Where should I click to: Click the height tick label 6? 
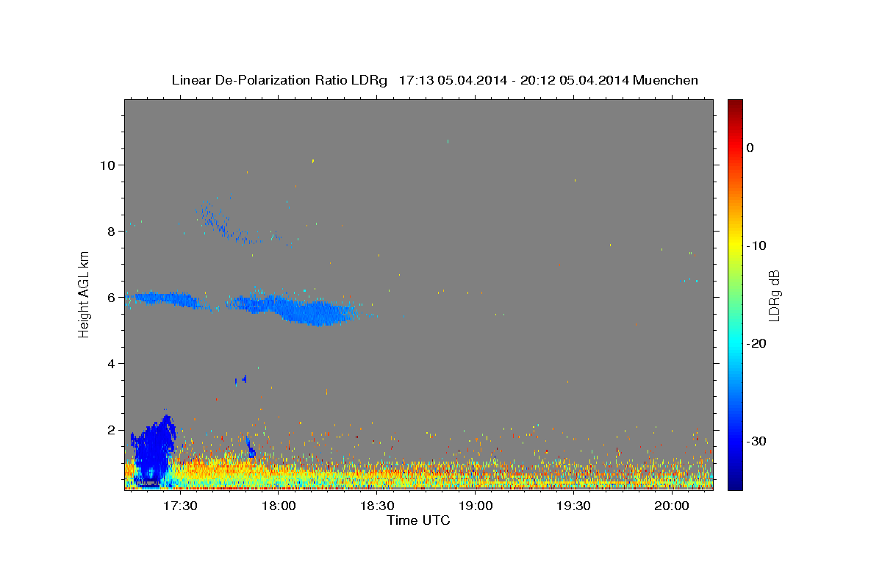110,298
